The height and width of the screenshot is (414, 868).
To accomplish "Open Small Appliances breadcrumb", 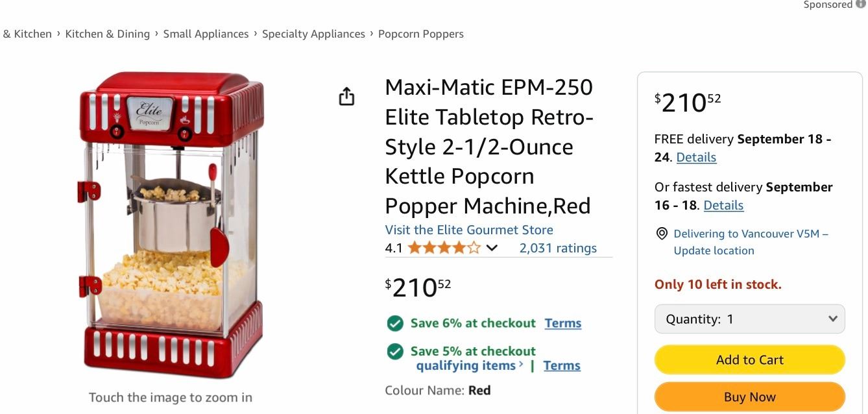I will (206, 34).
